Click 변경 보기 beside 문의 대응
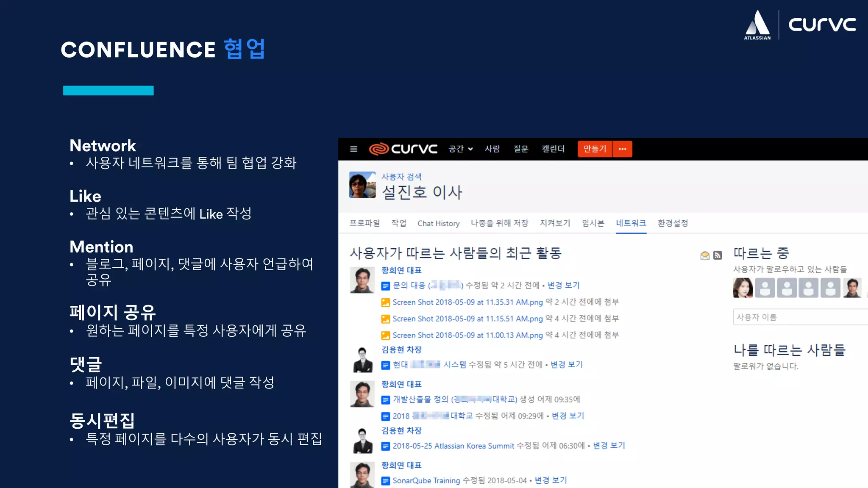 [x=563, y=286]
